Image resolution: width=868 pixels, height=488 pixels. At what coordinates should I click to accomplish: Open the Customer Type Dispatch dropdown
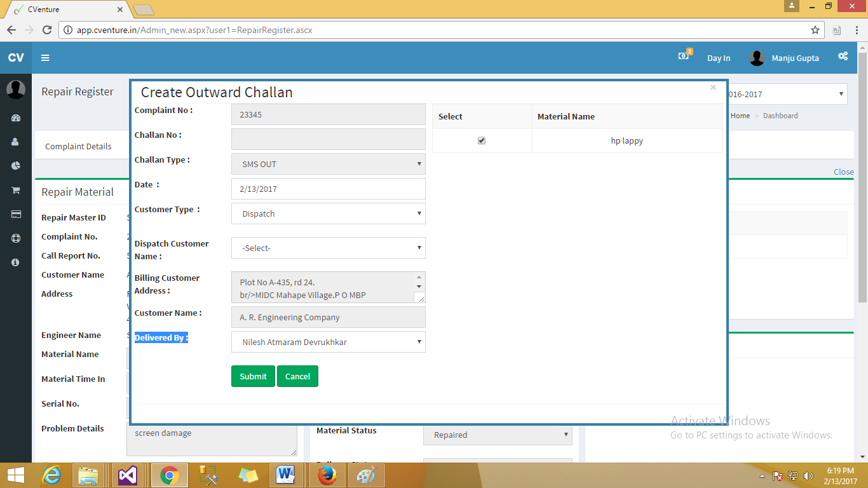[x=329, y=213]
